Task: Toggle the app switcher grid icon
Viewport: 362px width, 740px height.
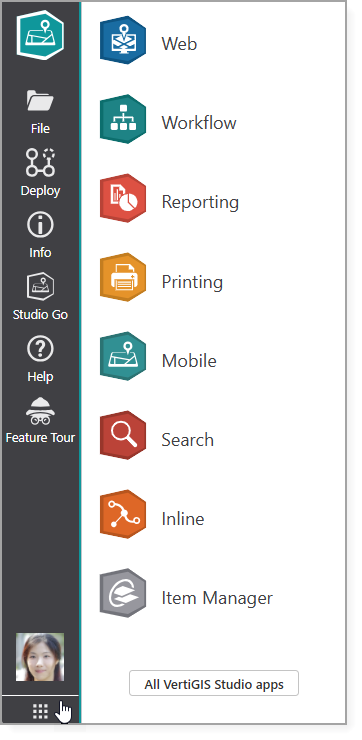Action: pyautogui.click(x=41, y=711)
